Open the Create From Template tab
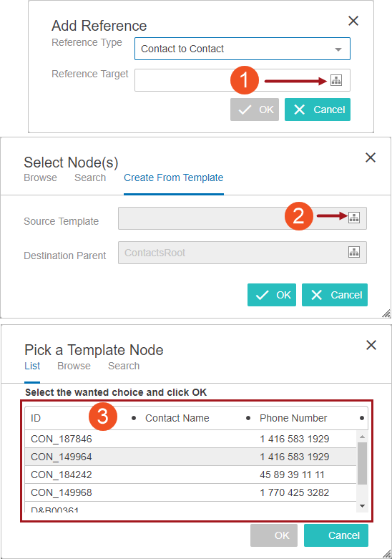Viewport: 392px width, 559px height. [174, 178]
